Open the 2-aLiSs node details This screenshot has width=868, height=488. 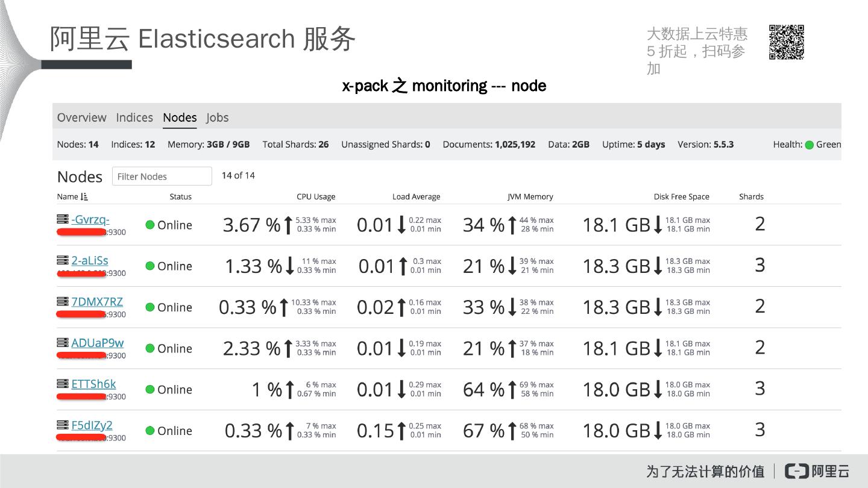(90, 260)
